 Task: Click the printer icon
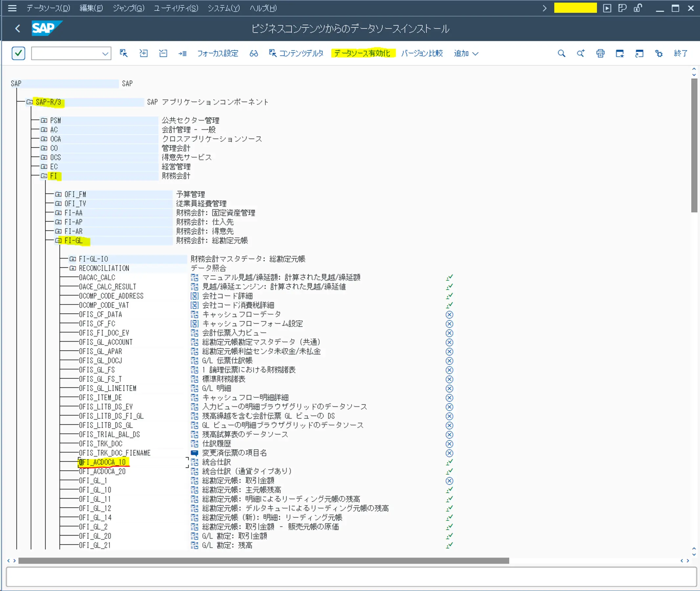tap(600, 53)
